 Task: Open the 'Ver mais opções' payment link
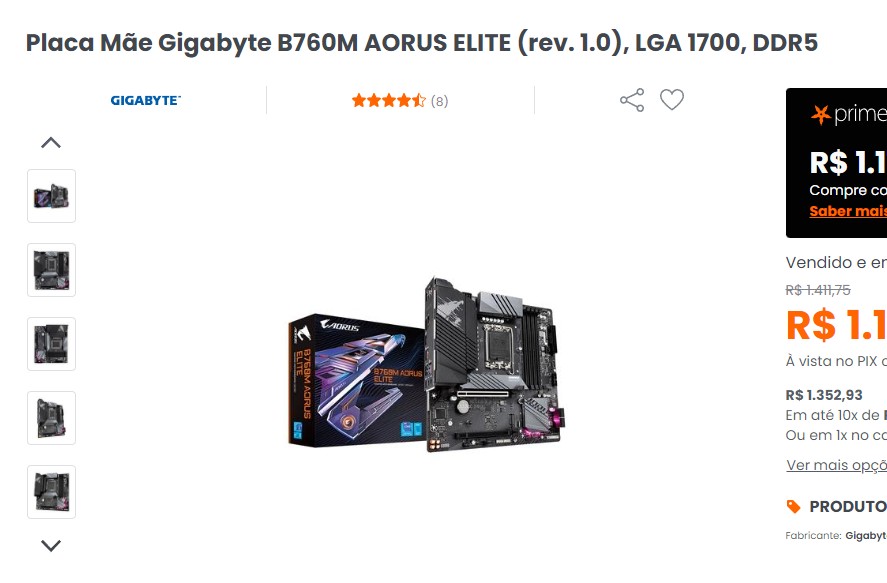(836, 465)
